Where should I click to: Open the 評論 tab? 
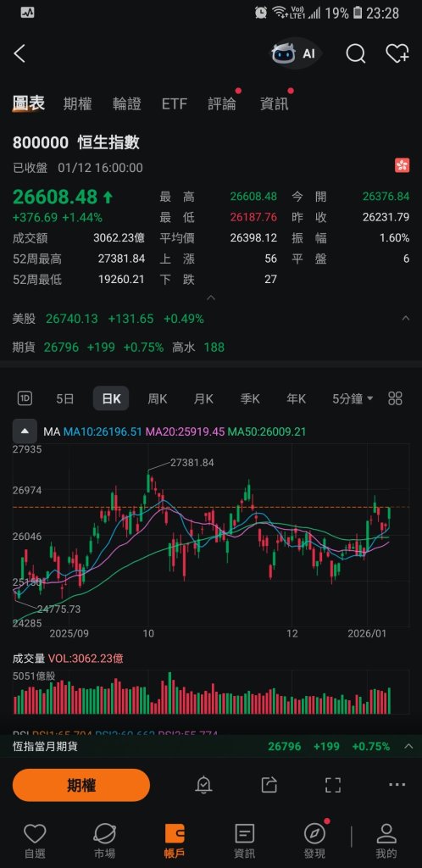[222, 103]
